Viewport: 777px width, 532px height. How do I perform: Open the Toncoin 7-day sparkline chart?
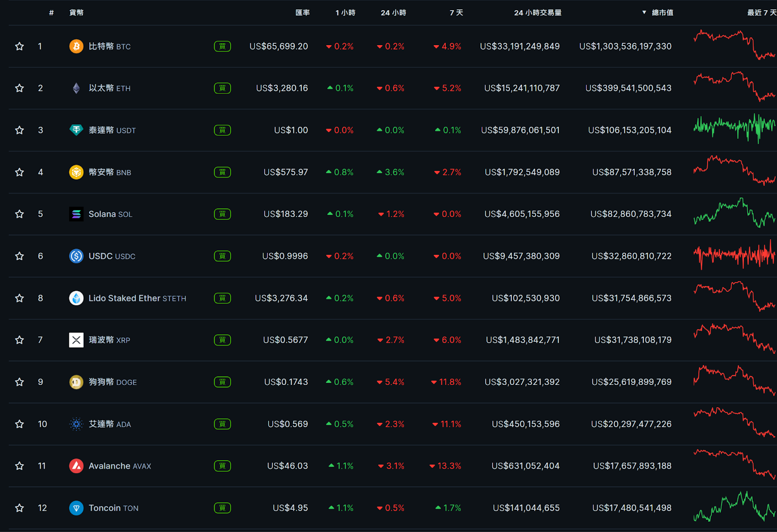[734, 506]
